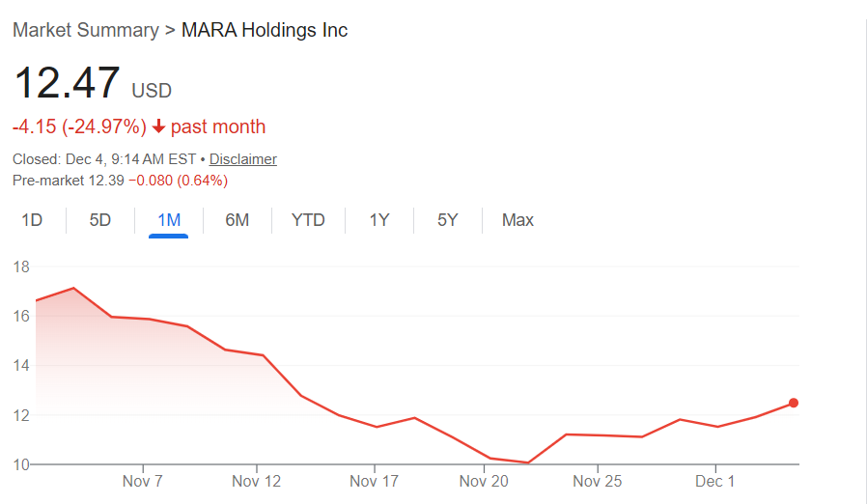
Task: Switch to the 1D range tab
Action: pos(32,220)
